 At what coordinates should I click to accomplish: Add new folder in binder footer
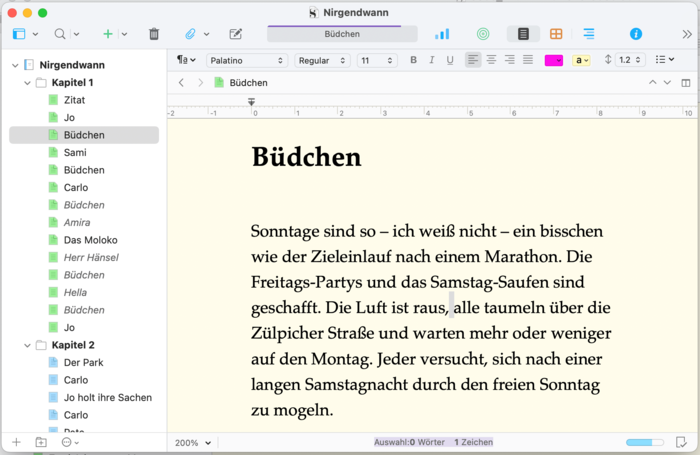pyautogui.click(x=41, y=442)
